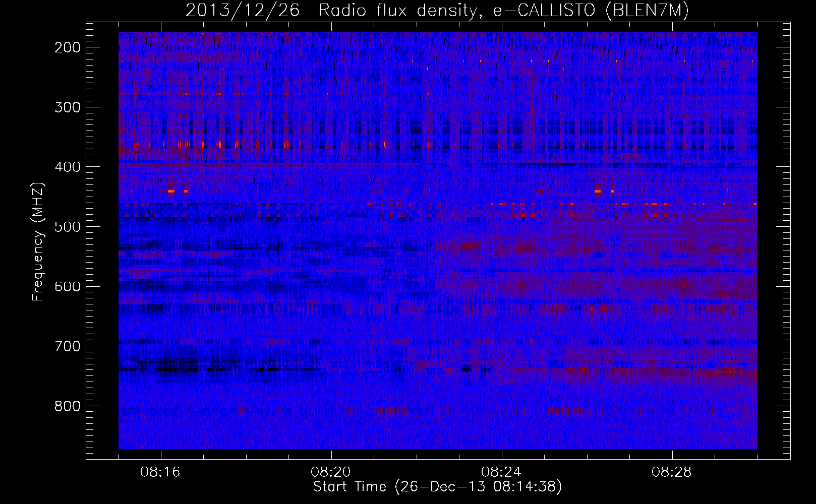Click the 'Start Time' x-axis label
Viewport: 816px width, 504px height.
pyautogui.click(x=437, y=487)
